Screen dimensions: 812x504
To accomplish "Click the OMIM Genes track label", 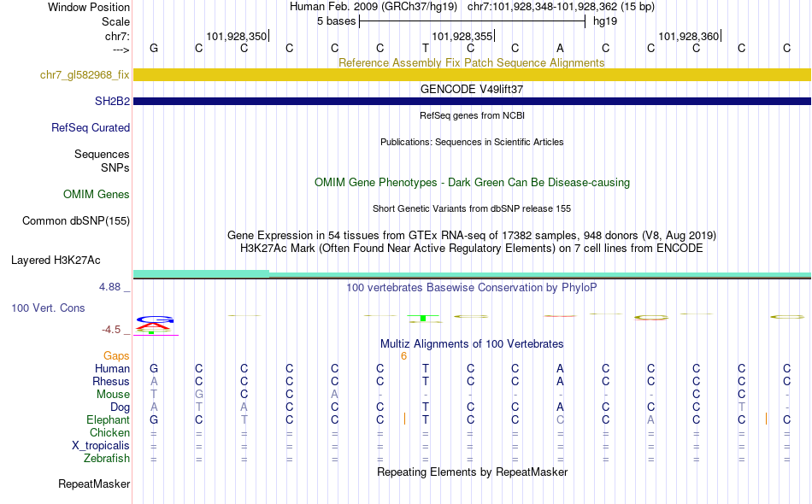I will tap(96, 195).
